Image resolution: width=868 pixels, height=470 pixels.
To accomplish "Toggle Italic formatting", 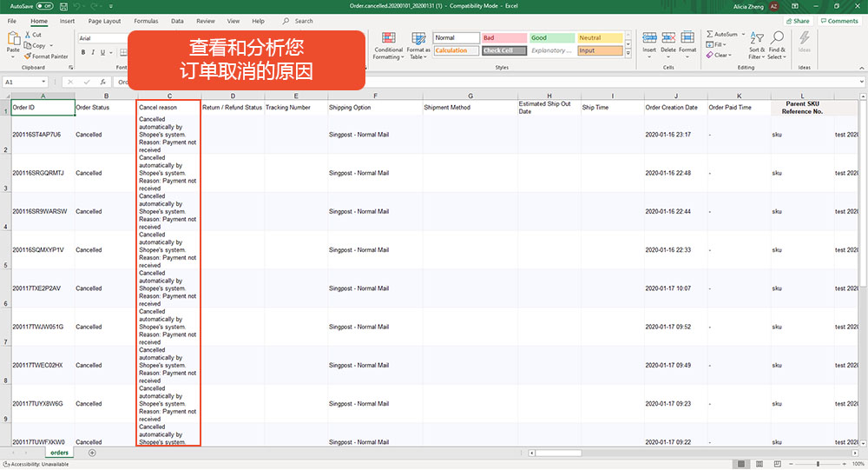I will (93, 52).
